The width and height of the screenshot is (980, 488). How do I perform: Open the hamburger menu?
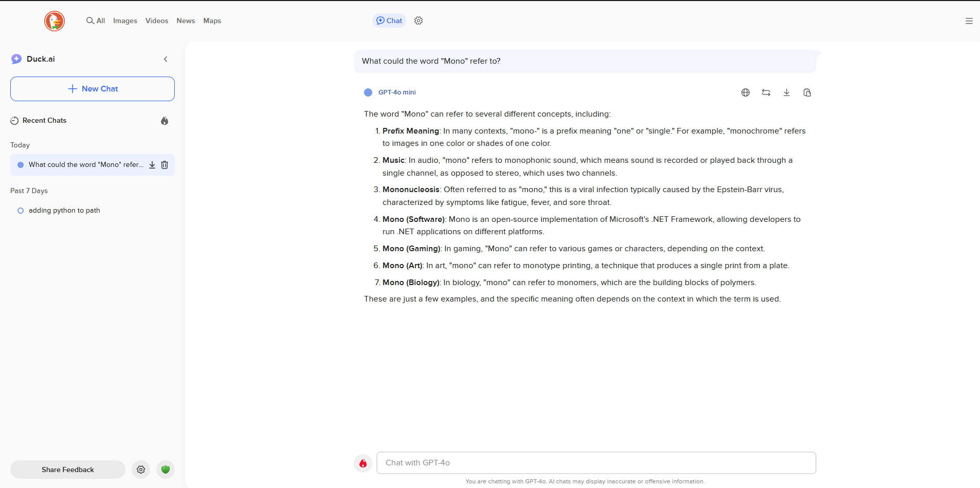(969, 21)
